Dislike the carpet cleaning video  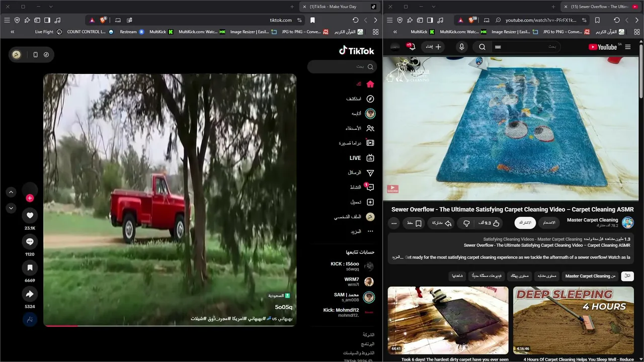point(466,223)
